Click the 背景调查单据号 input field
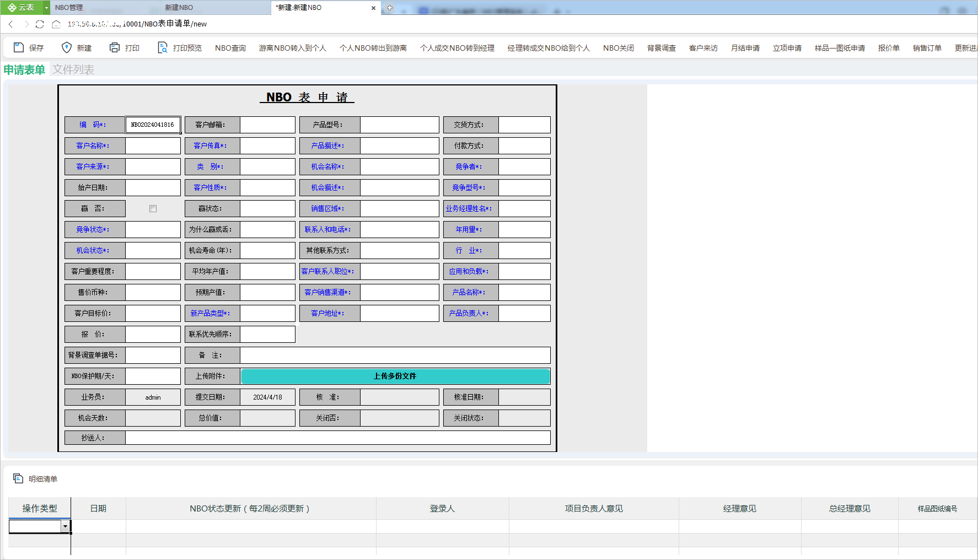 (153, 355)
